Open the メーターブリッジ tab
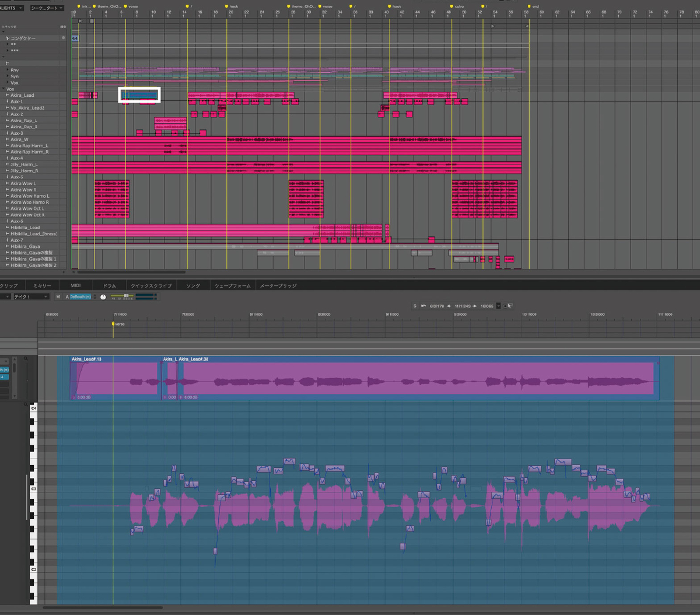This screenshot has height=615, width=700. click(x=278, y=286)
